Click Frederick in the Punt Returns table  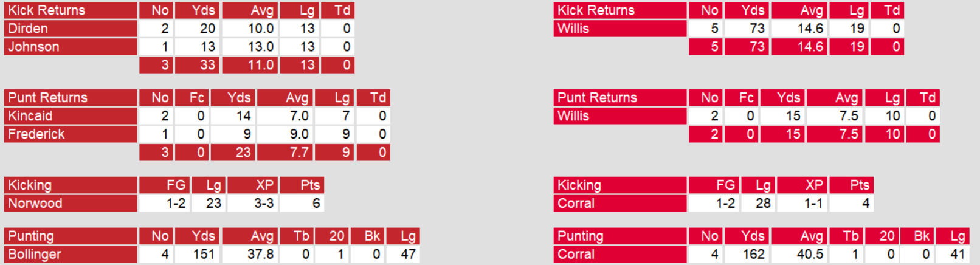click(x=36, y=134)
